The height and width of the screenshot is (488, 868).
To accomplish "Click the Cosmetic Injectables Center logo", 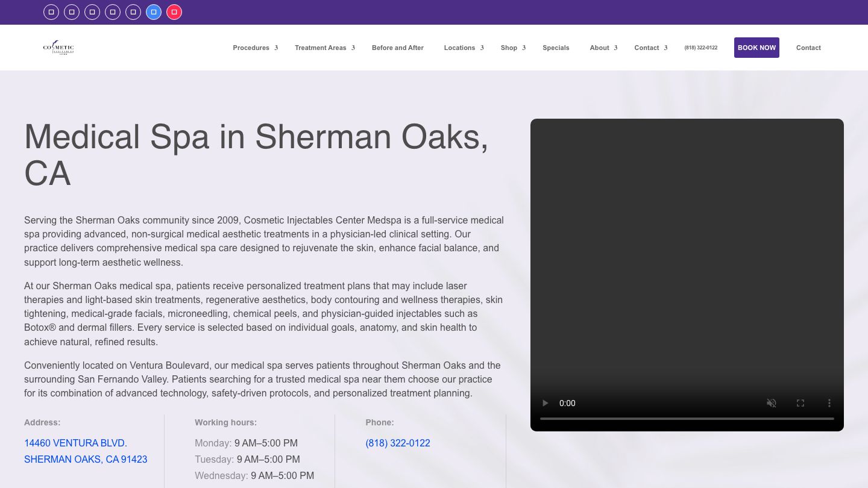I will click(x=58, y=48).
